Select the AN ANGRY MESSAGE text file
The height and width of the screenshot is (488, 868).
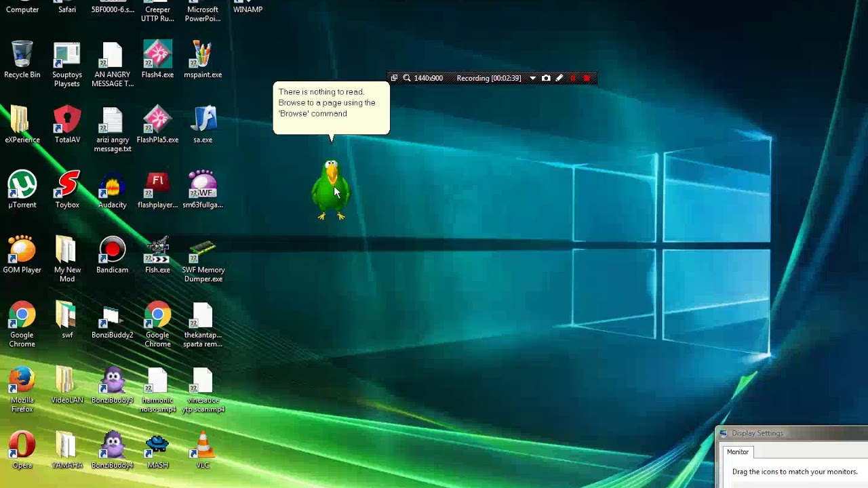[x=113, y=64]
